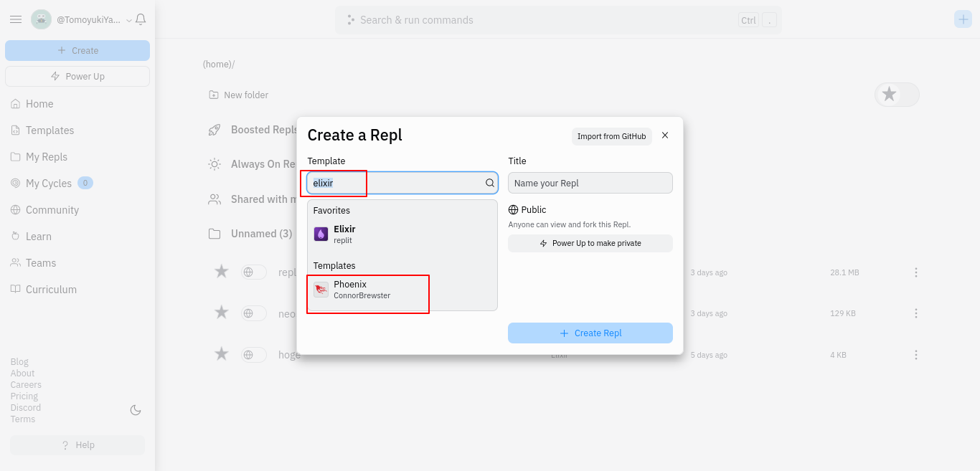Click the Public globe icon
This screenshot has height=471, width=980.
tap(514, 210)
